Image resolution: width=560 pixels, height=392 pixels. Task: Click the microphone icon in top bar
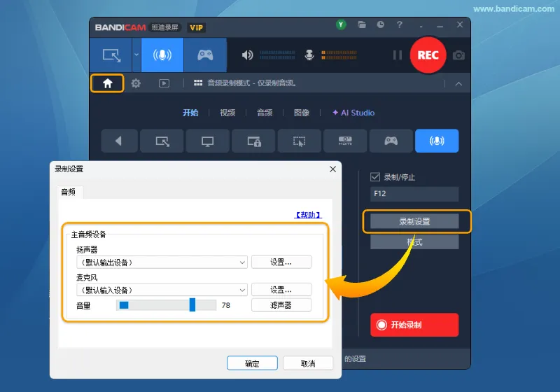(309, 55)
